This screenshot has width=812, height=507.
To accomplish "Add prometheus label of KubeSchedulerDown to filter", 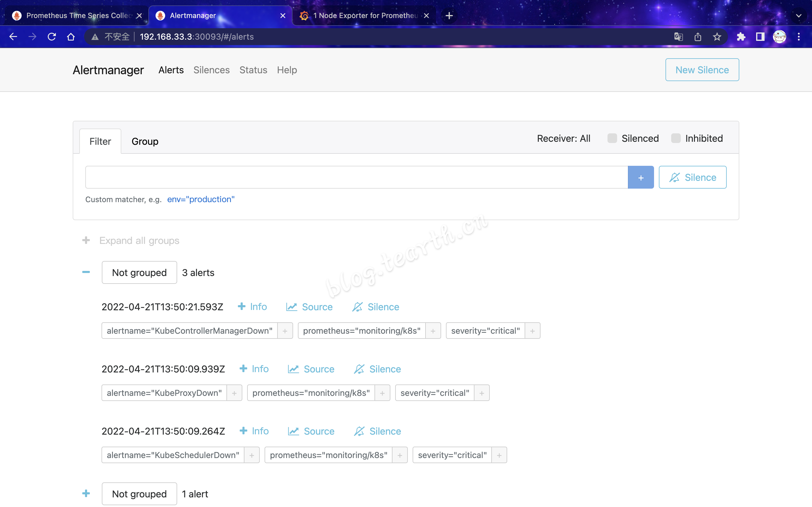I will tap(400, 455).
